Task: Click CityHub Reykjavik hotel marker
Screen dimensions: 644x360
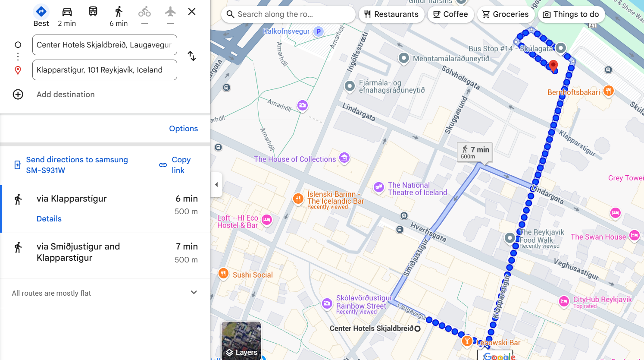Action: pos(564,301)
